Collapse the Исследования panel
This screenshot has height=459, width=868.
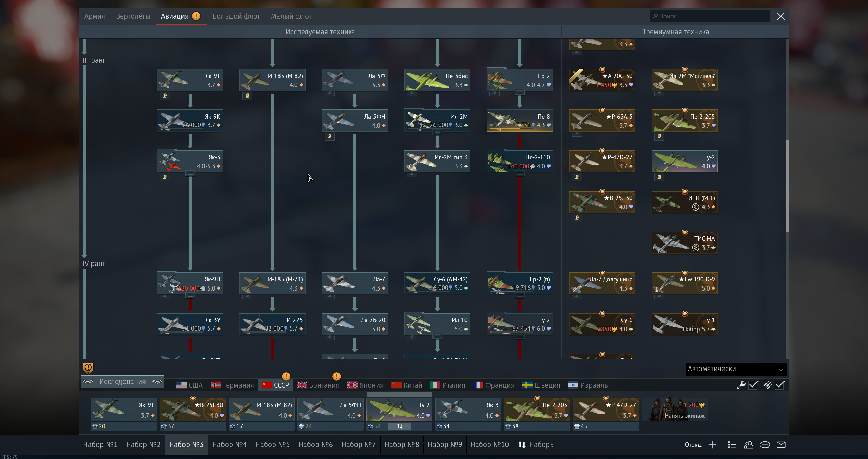pos(122,382)
